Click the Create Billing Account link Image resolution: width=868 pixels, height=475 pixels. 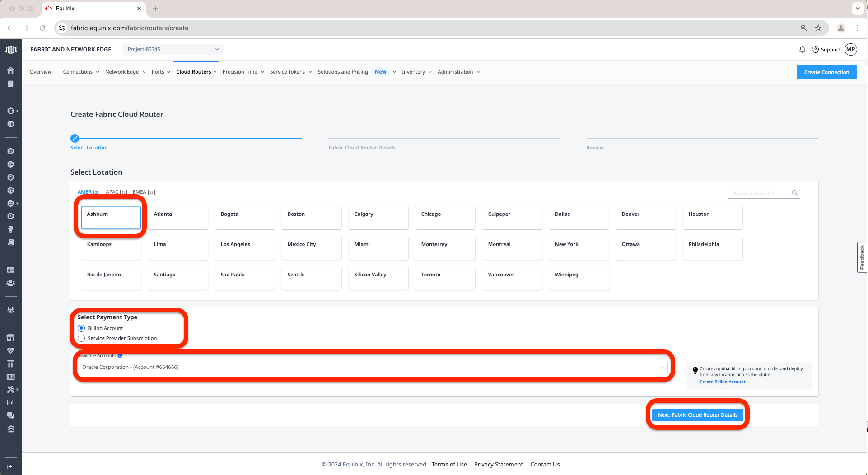pos(722,382)
